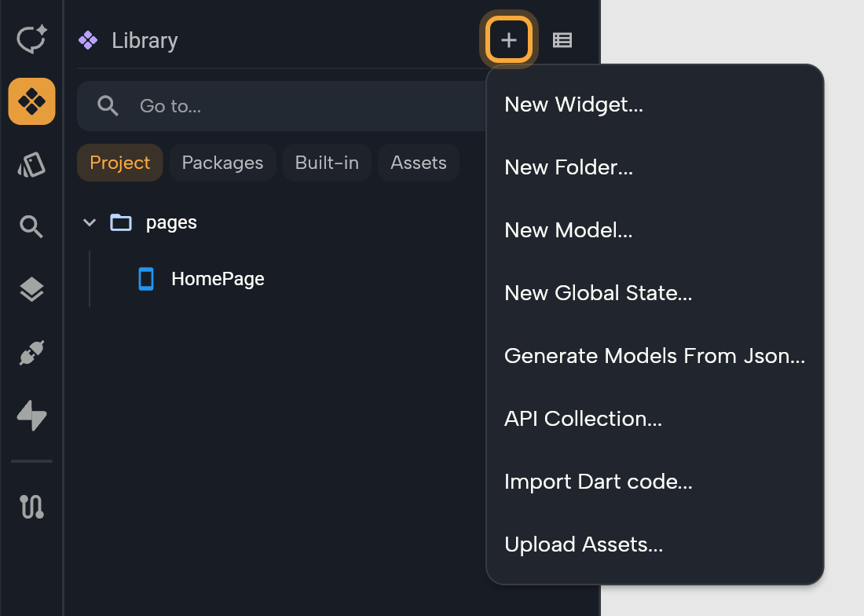This screenshot has width=864, height=616.
Task: Open the AI chat sparkle icon in sidebar
Action: click(x=31, y=39)
